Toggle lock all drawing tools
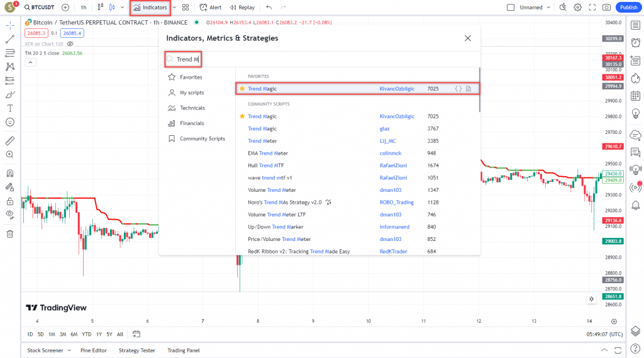 tap(10, 201)
